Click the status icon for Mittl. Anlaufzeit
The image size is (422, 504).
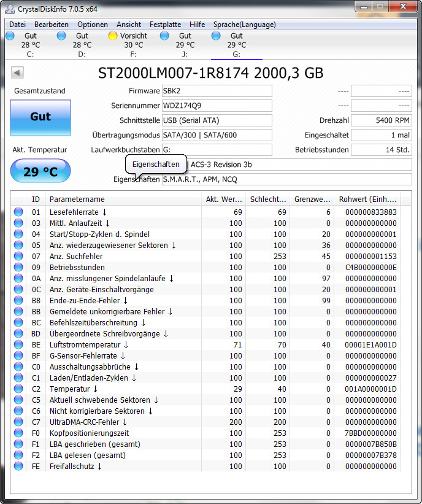click(18, 223)
